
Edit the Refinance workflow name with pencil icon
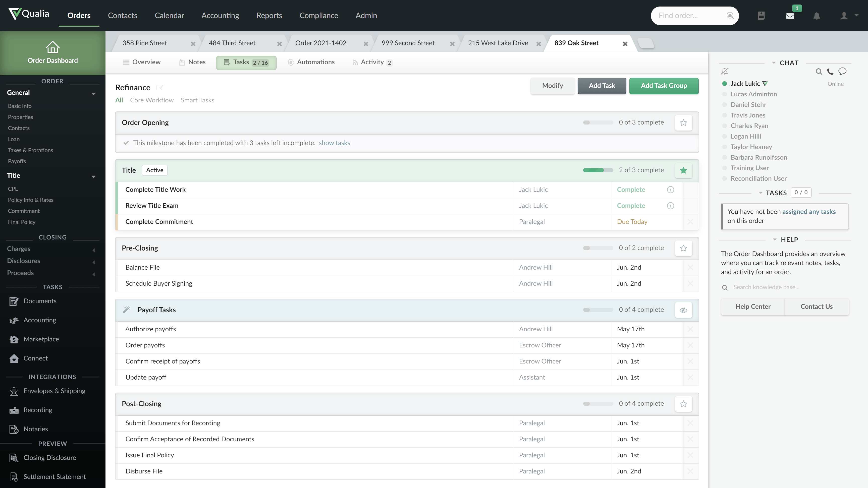pyautogui.click(x=160, y=88)
